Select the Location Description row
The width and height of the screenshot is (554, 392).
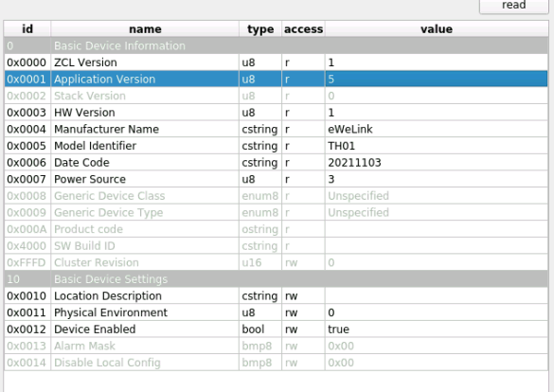[276, 296]
